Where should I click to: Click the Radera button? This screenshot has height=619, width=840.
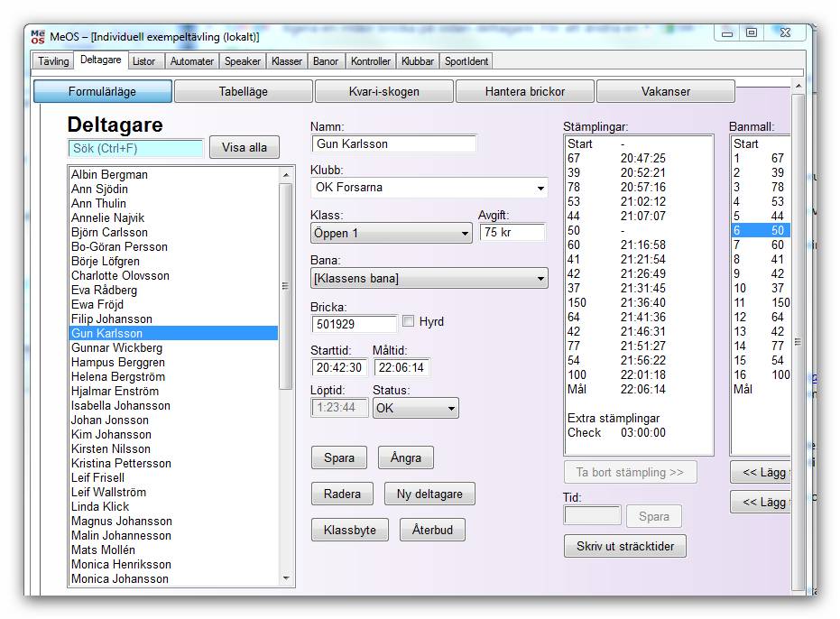tap(342, 494)
